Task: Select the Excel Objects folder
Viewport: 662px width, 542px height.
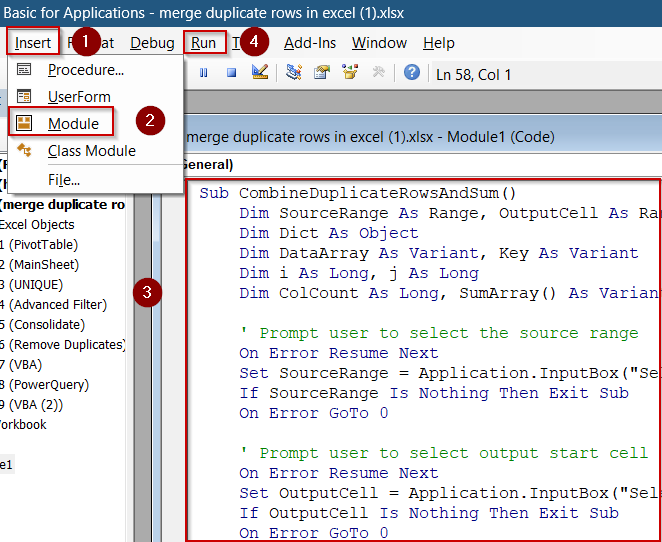Action: coord(37,225)
